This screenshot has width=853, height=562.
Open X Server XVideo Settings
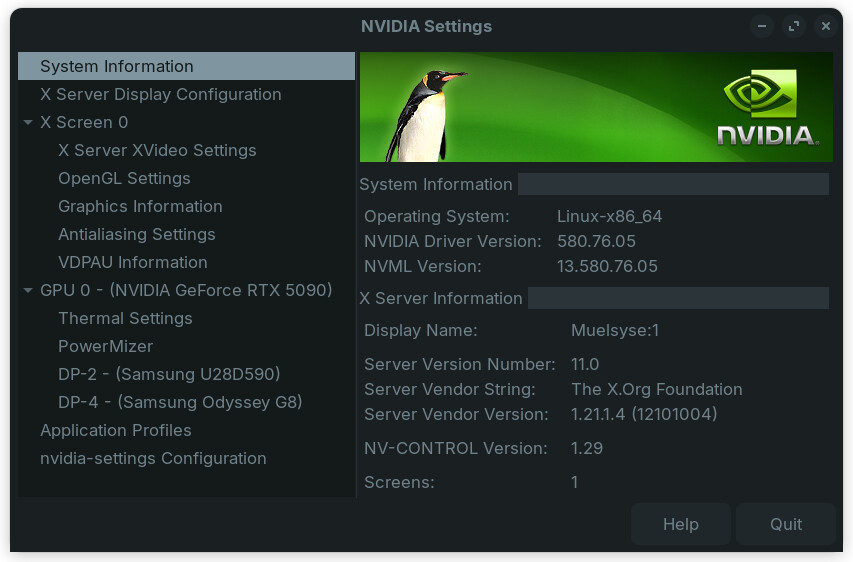tap(157, 150)
